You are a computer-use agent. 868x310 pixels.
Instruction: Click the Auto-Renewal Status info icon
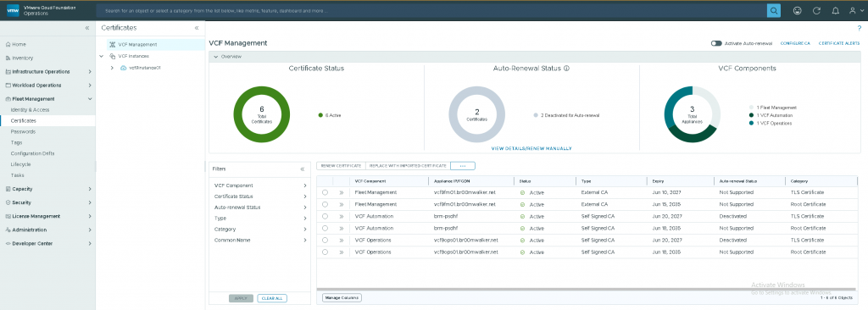point(567,69)
